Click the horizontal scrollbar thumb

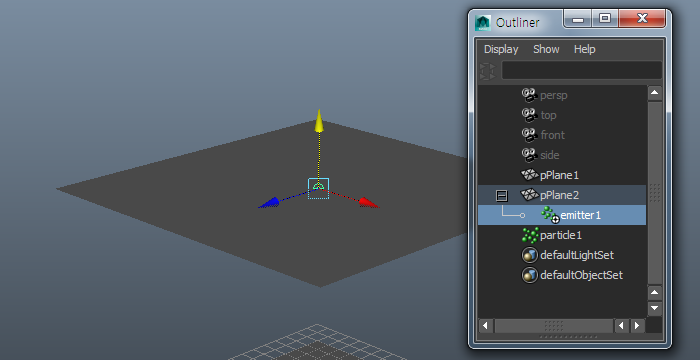coord(554,326)
